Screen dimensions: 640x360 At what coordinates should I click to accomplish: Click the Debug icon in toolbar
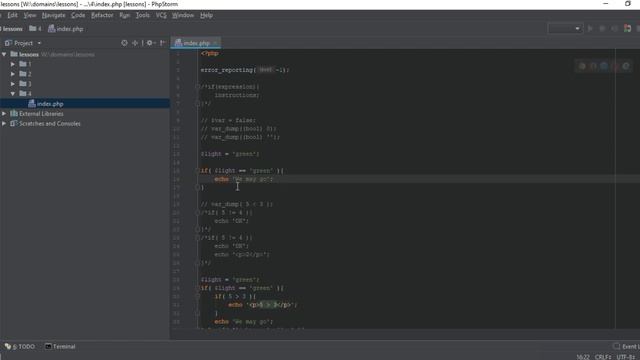[x=602, y=29]
